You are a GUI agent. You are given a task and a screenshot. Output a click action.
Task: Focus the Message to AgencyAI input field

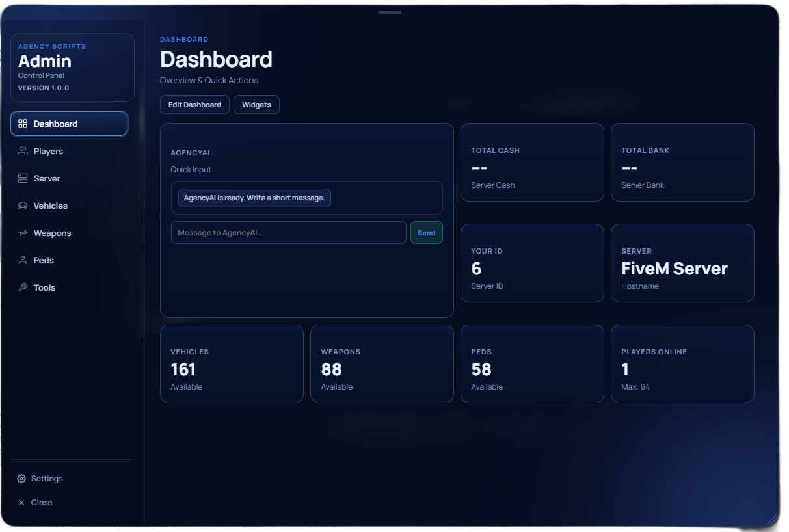(289, 233)
